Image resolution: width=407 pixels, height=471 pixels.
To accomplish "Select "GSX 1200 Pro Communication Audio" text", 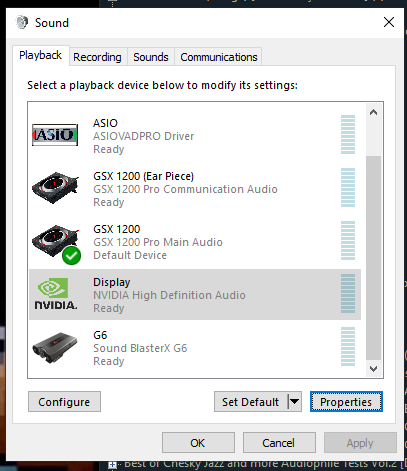I will pos(185,189).
